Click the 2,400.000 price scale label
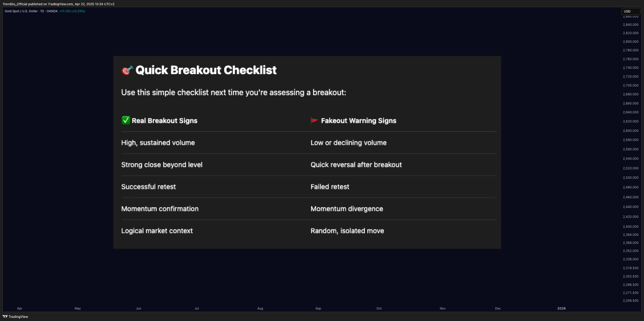Image resolution: width=644 pixels, height=321 pixels. tap(630, 226)
